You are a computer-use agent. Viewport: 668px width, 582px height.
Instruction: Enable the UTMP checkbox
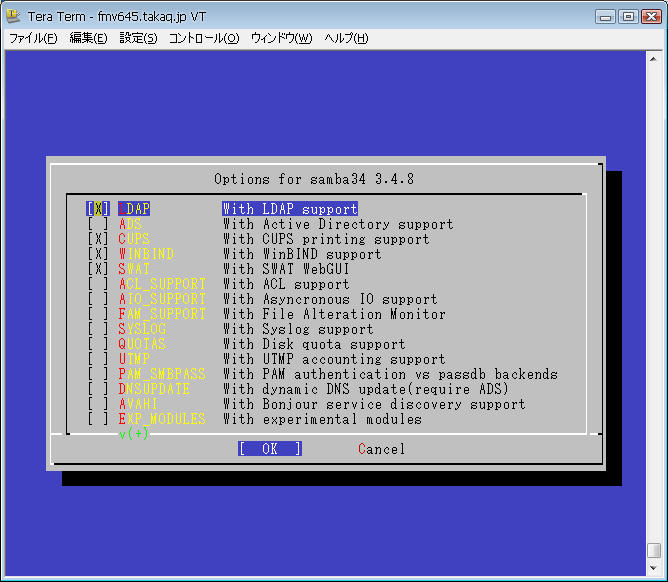coord(98,359)
